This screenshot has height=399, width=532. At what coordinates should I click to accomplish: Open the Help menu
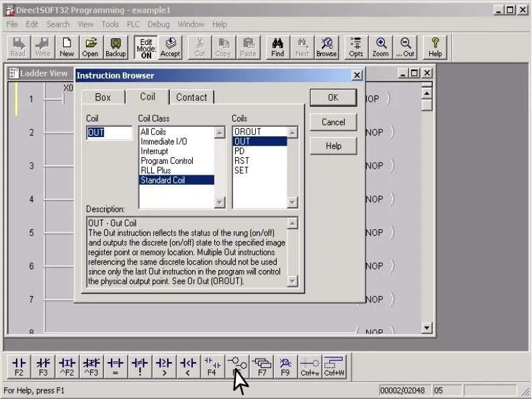point(220,24)
